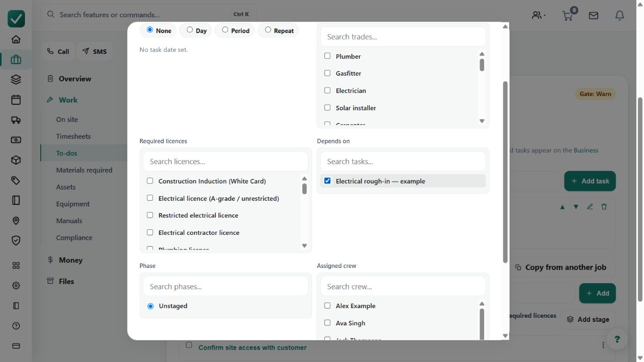This screenshot has width=644, height=362.
Task: Open the calendar sidebar icon
Action: 16,100
